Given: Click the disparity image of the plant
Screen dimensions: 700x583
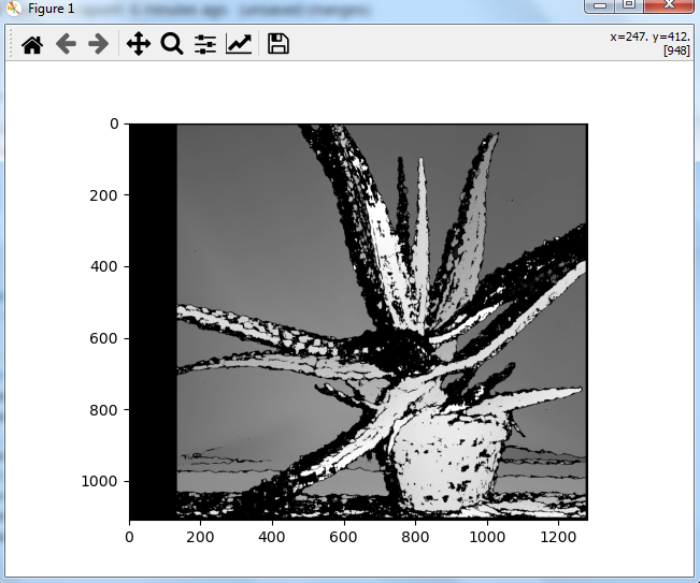Looking at the screenshot, I should click(x=358, y=322).
